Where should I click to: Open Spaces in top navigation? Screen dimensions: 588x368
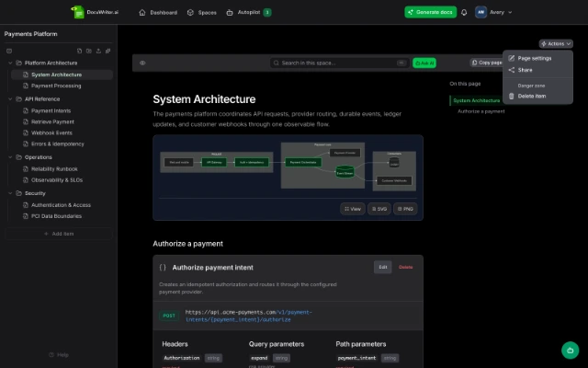[202, 12]
